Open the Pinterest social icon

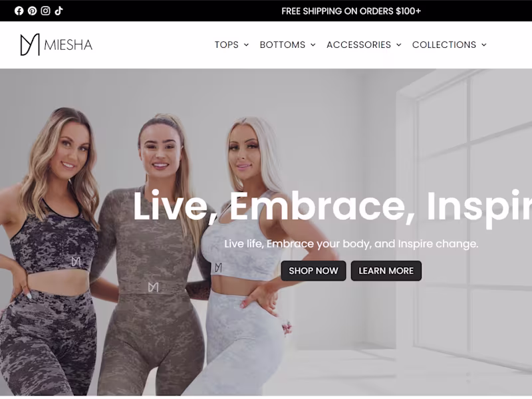(32, 11)
